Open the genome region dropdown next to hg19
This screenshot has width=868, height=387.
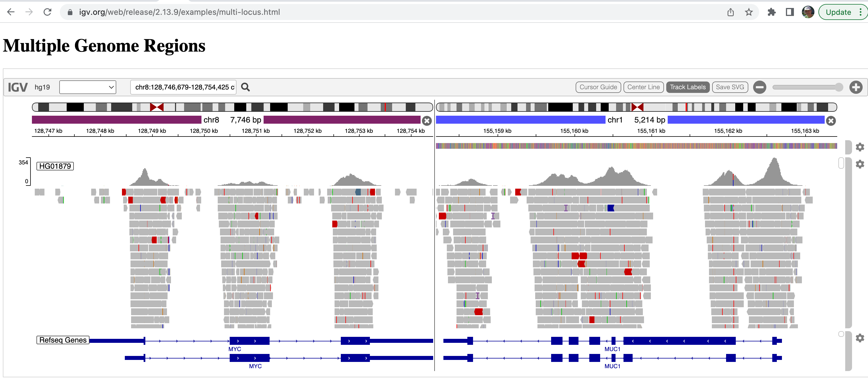coord(87,87)
